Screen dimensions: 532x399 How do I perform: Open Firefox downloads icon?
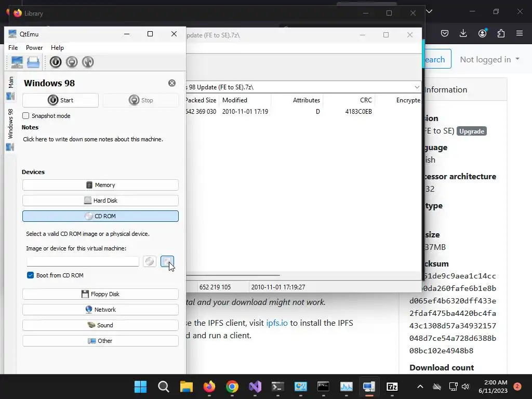[463, 33]
